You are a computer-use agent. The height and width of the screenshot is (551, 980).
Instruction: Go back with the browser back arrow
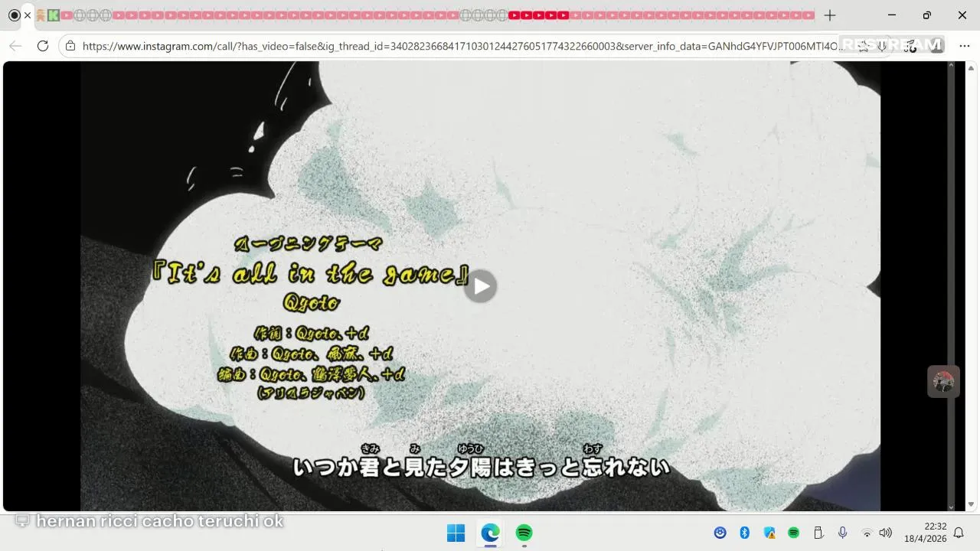tap(15, 46)
